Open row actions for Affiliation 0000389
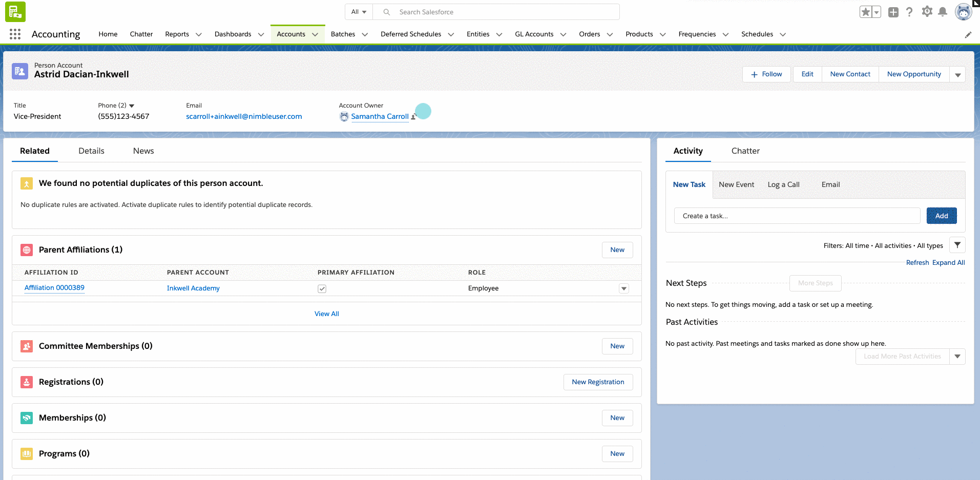The height and width of the screenshot is (480, 980). tap(623, 288)
